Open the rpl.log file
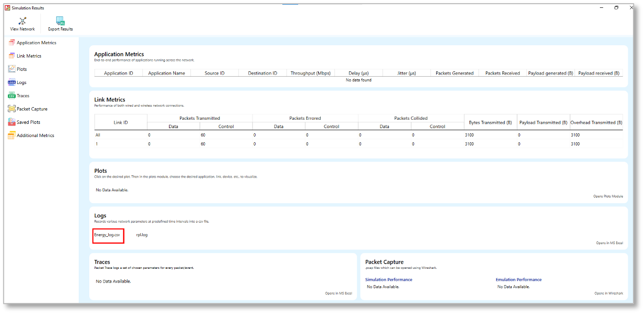 pos(142,235)
